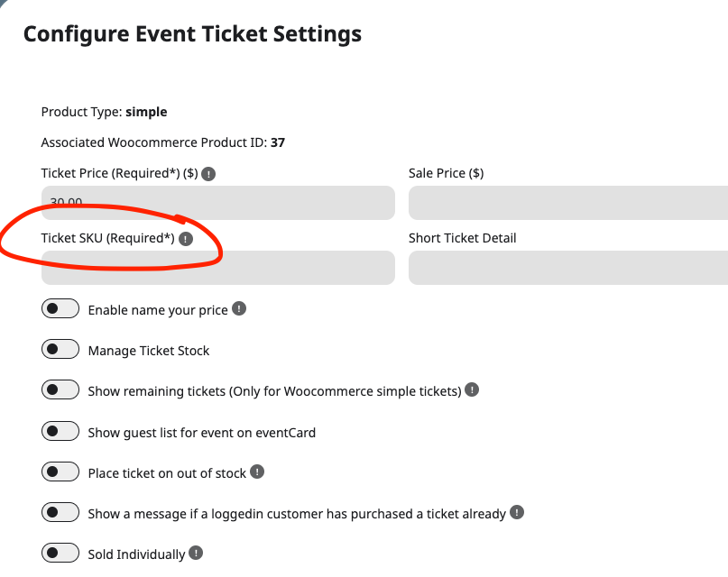The height and width of the screenshot is (577, 728).
Task: Click info icon next to Place ticket on out of stock
Action: pos(257,472)
